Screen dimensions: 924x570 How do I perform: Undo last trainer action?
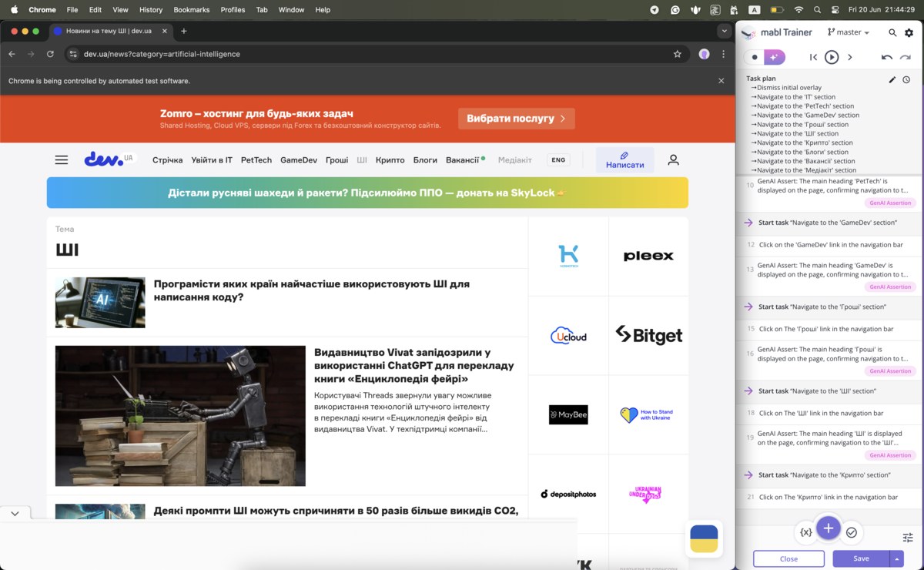(x=887, y=57)
